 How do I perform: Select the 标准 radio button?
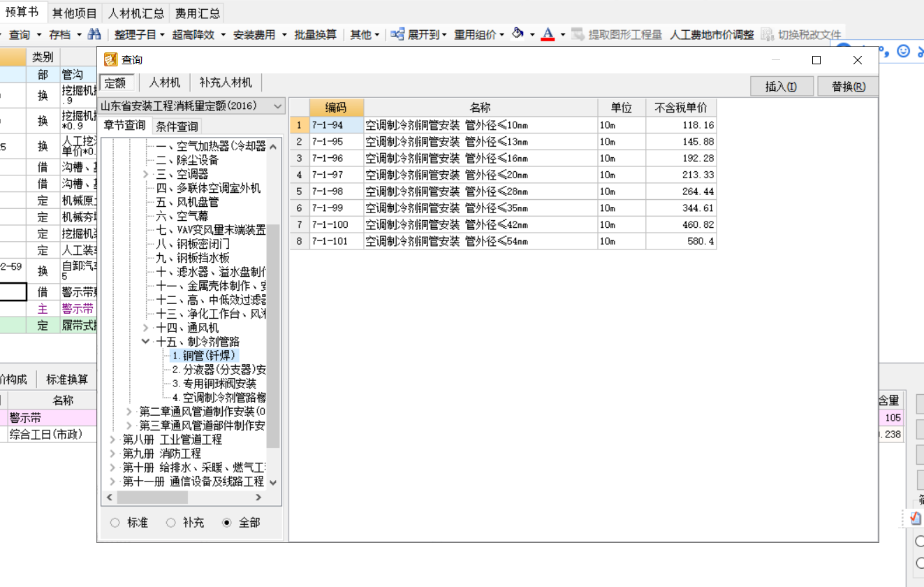[115, 523]
